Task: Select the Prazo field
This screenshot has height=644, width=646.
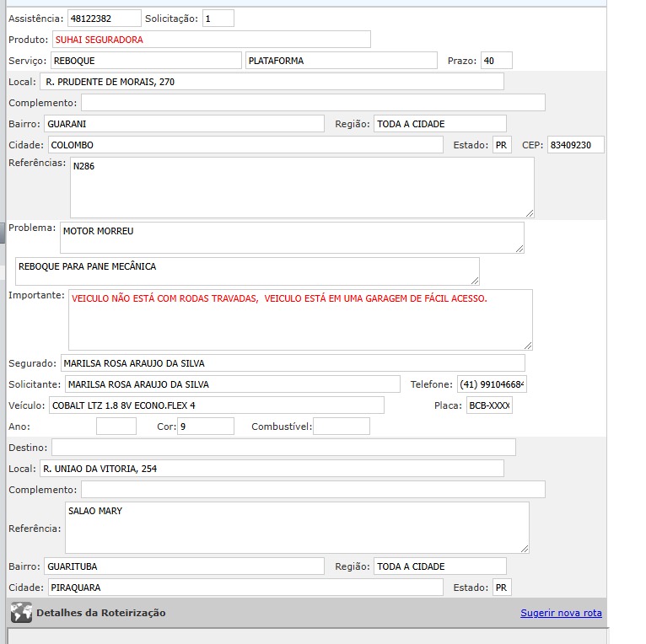Action: (x=496, y=61)
